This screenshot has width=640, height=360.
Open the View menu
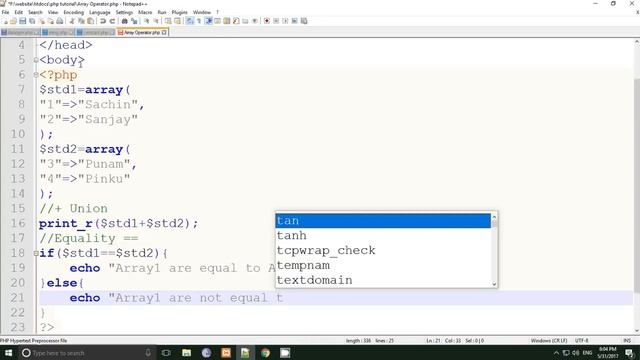53,12
